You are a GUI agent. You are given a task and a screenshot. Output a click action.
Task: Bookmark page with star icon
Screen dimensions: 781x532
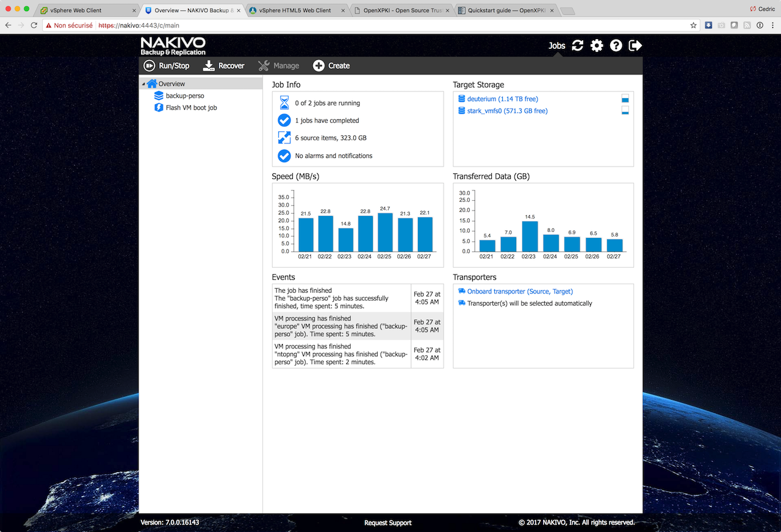click(693, 26)
